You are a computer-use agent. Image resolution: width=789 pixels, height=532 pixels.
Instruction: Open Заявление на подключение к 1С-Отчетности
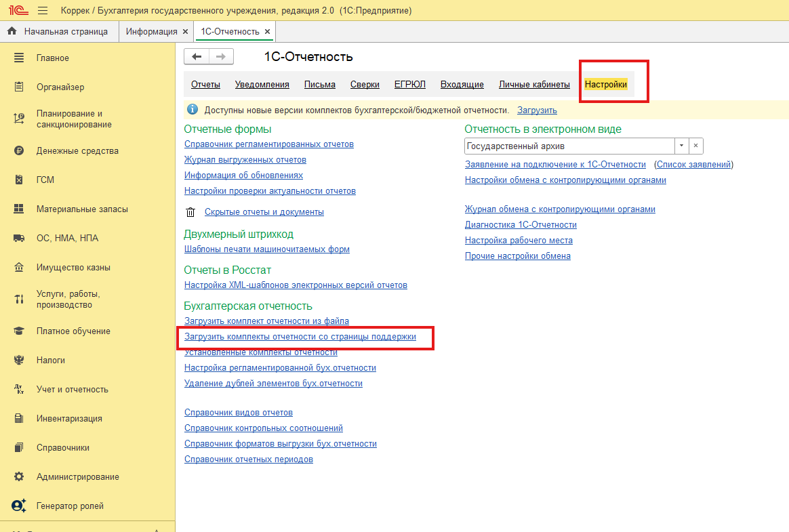pos(556,164)
